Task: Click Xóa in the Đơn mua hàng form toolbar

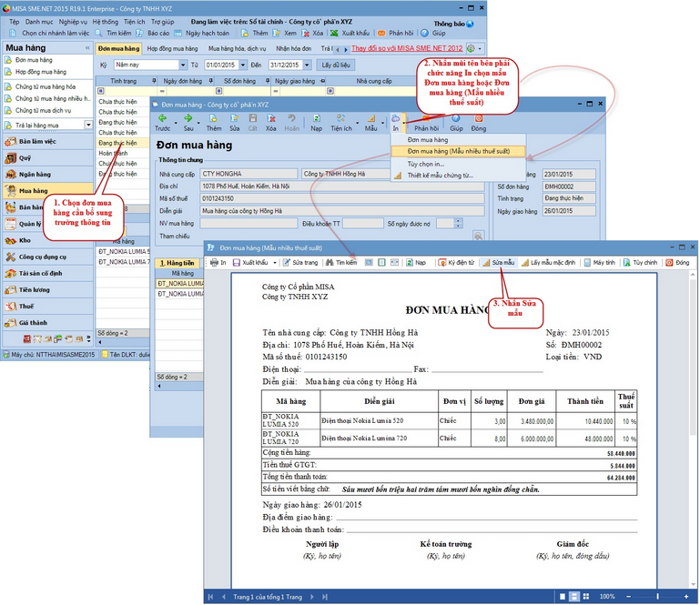Action: click(271, 122)
